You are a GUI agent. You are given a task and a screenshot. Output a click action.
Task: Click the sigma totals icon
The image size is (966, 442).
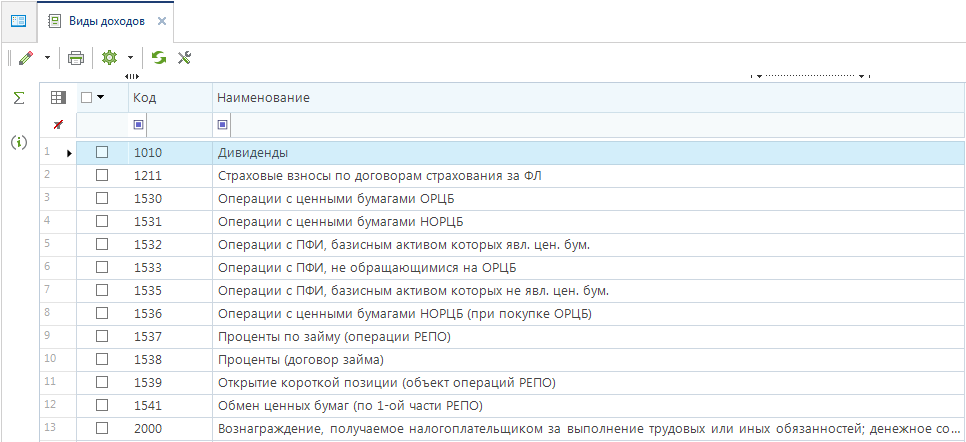click(x=18, y=98)
